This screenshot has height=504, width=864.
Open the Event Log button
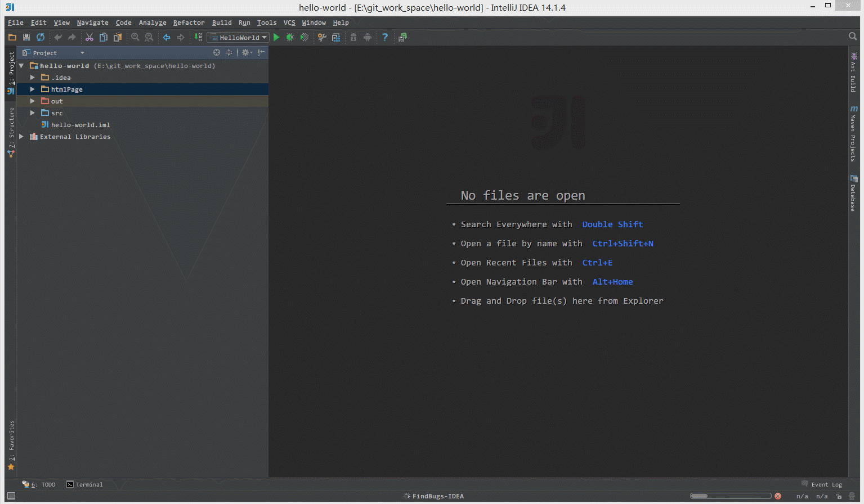click(x=822, y=484)
